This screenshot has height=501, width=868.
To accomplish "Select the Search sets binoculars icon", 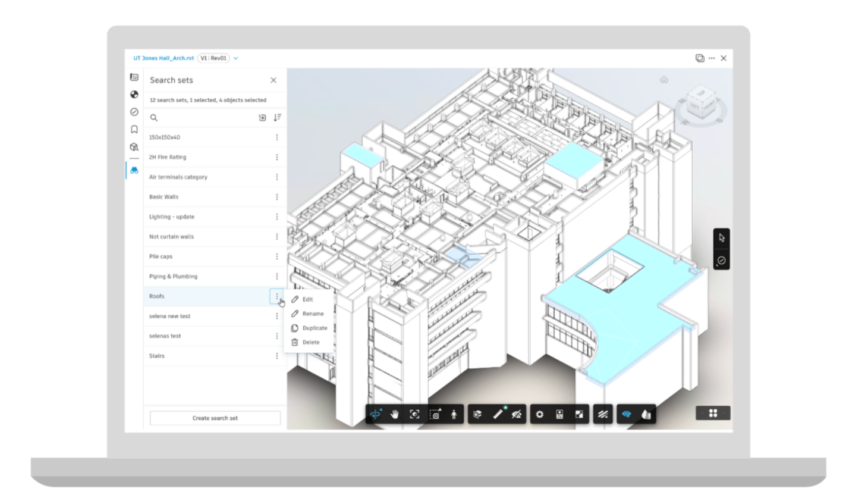I will point(134,170).
